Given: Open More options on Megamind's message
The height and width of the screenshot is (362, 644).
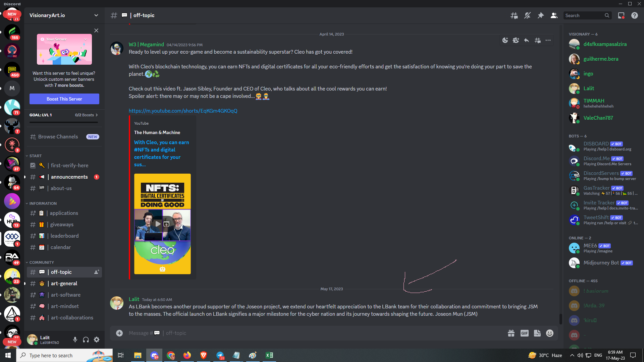Looking at the screenshot, I should point(548,40).
